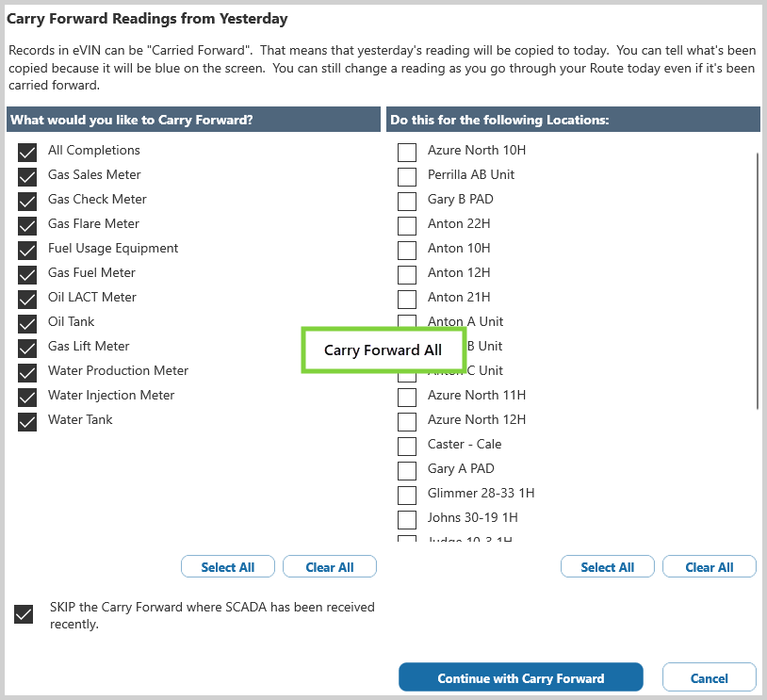The image size is (767, 700).
Task: Uncheck Gas Sales Meter option
Action: (27, 176)
